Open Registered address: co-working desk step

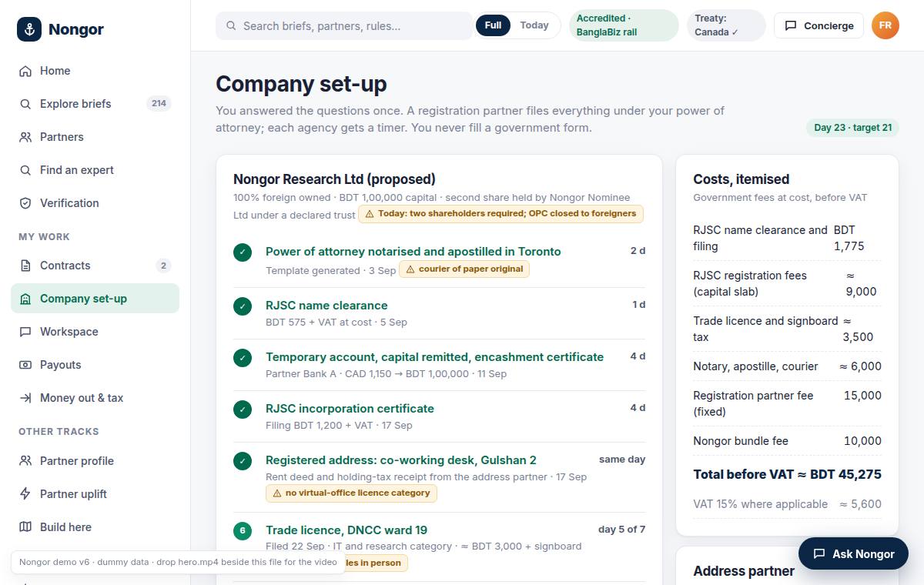(400, 460)
